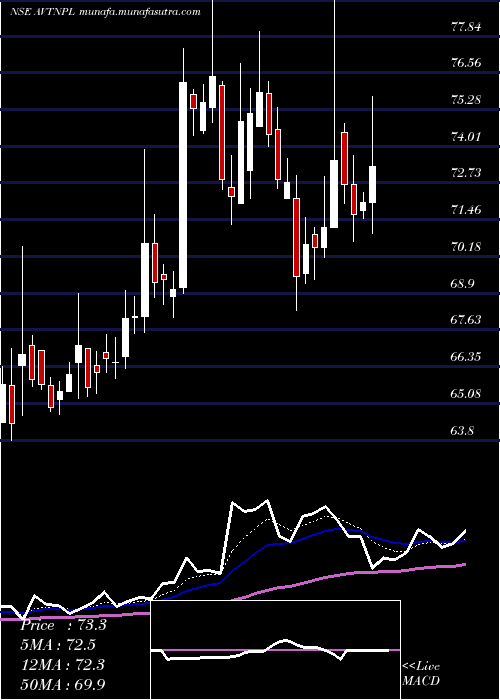Select the 77.84 price axis label
This screenshot has height=700, width=500.
pos(466,27)
